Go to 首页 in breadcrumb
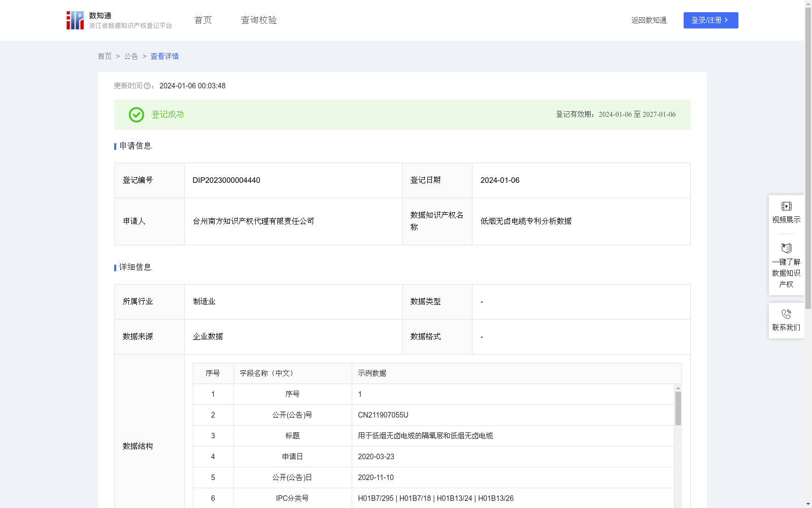This screenshot has height=508, width=812. 105,56
